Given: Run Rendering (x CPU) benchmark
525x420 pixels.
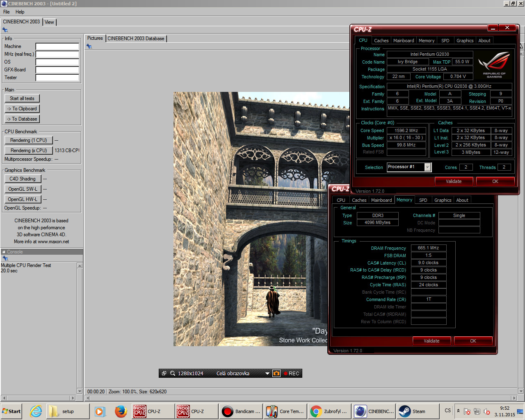Looking at the screenshot, I should 29,151.
